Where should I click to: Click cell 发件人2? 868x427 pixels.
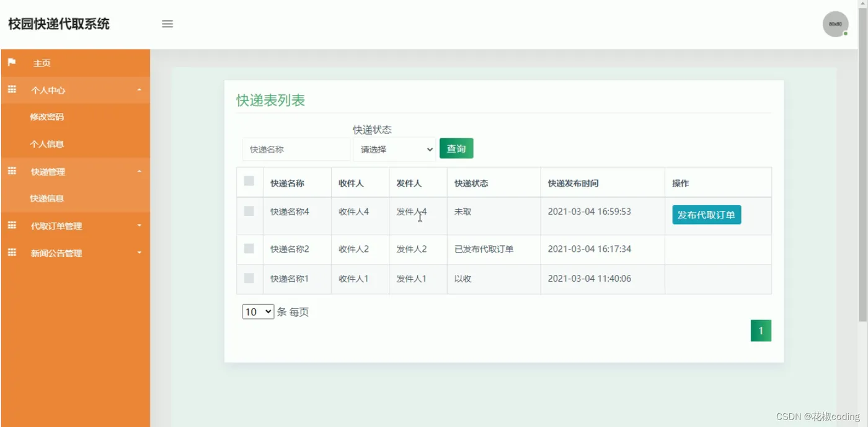pyautogui.click(x=412, y=249)
